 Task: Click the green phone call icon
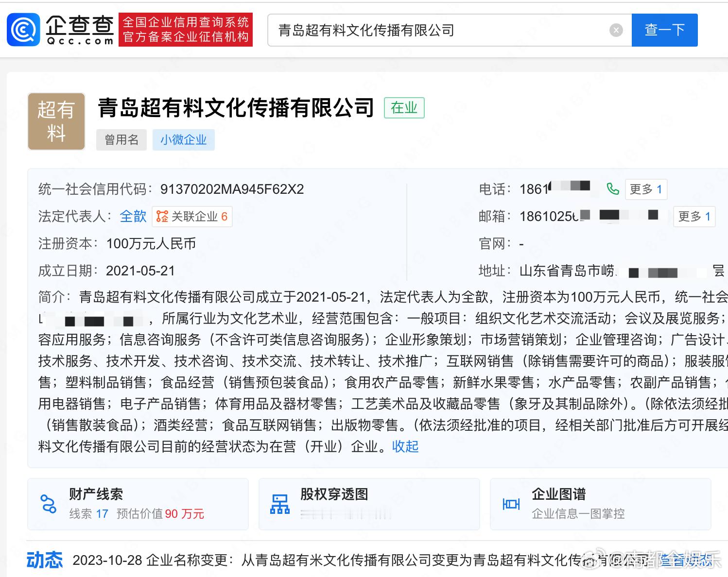613,189
